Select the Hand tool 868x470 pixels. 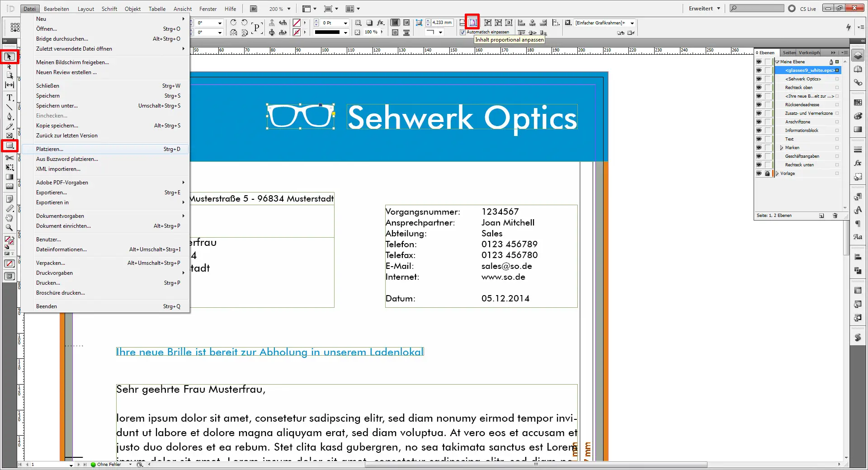coord(9,218)
